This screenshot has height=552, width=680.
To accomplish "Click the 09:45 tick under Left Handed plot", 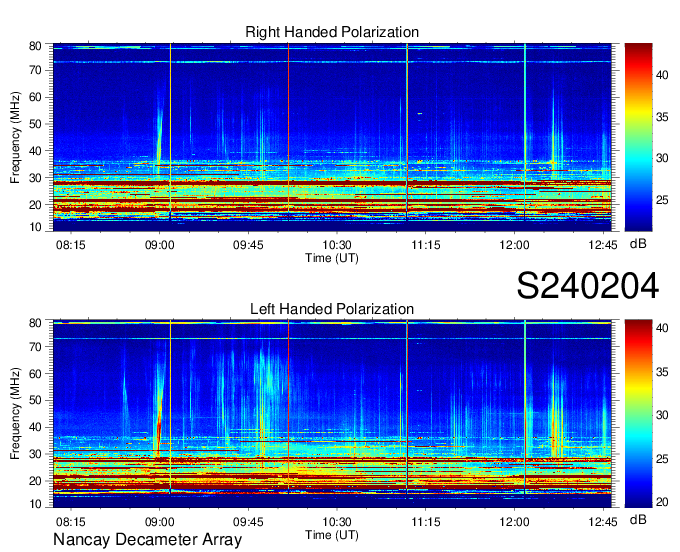I will coord(248,522).
